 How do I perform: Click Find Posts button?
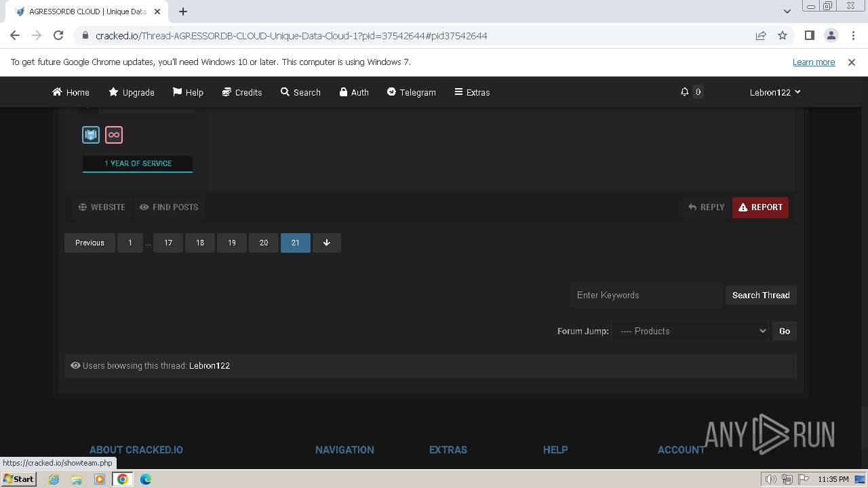tap(169, 207)
